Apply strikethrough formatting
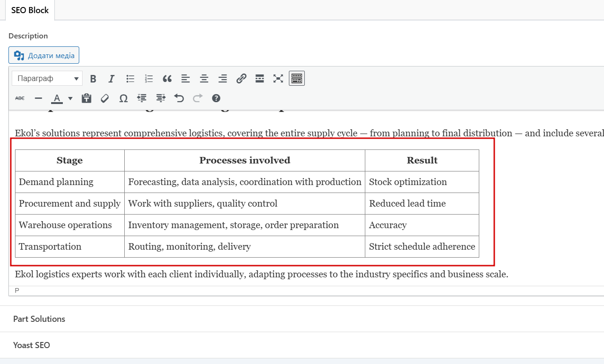The width and height of the screenshot is (604, 364). [20, 98]
